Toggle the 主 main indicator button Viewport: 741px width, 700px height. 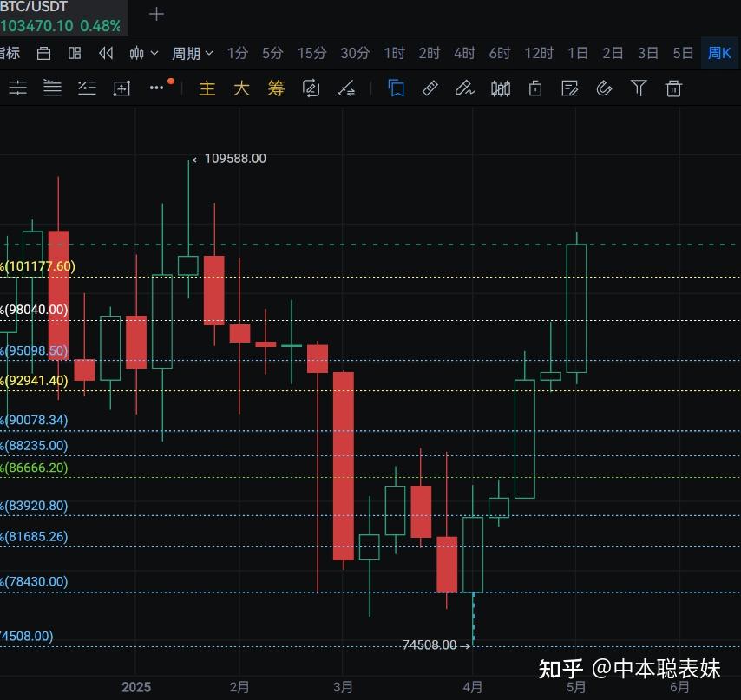(207, 88)
